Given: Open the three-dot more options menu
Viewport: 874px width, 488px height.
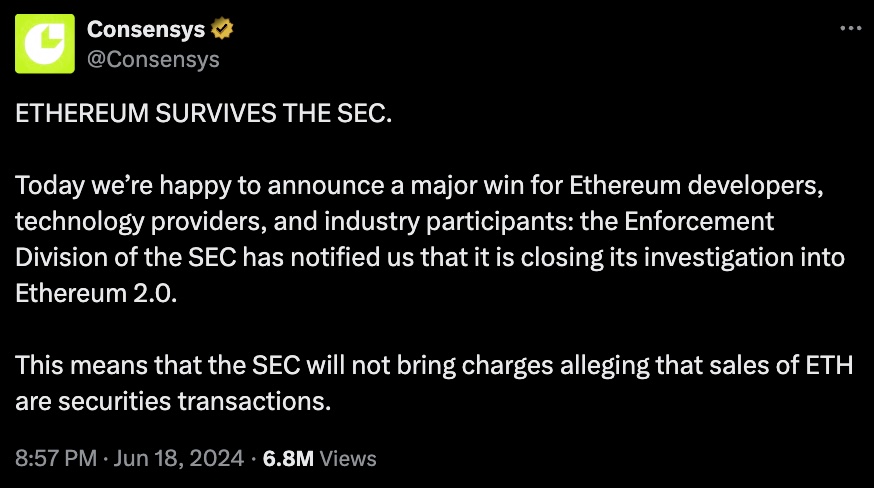Looking at the screenshot, I should click(849, 28).
